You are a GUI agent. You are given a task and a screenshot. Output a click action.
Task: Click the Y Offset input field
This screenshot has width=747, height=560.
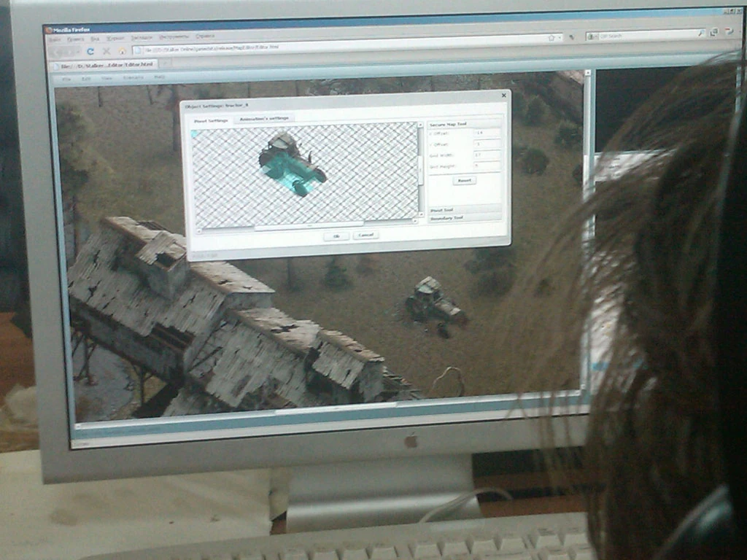[487, 144]
